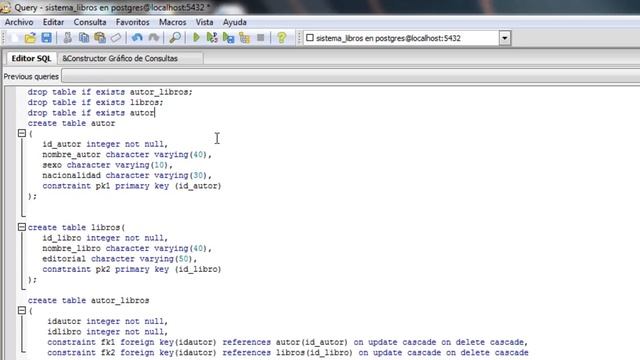Click the 'create table autor_libros' line
Screen dimensions: 640x360
[89, 300]
